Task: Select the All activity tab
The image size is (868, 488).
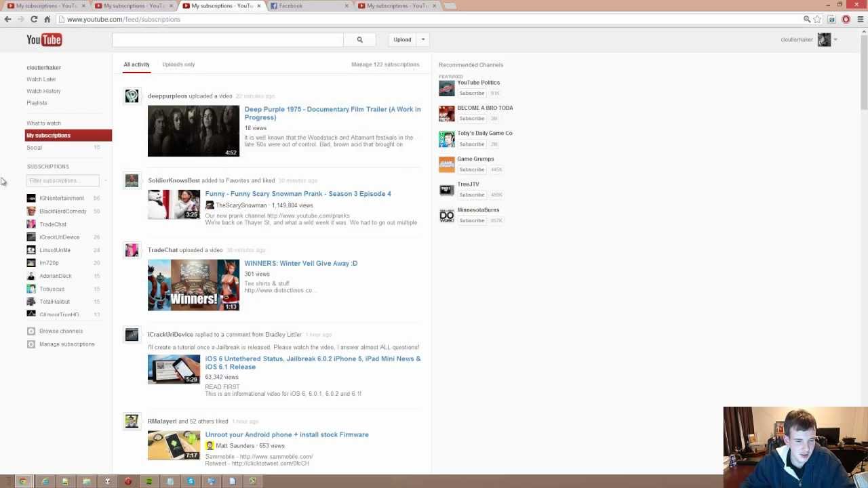Action: click(136, 64)
